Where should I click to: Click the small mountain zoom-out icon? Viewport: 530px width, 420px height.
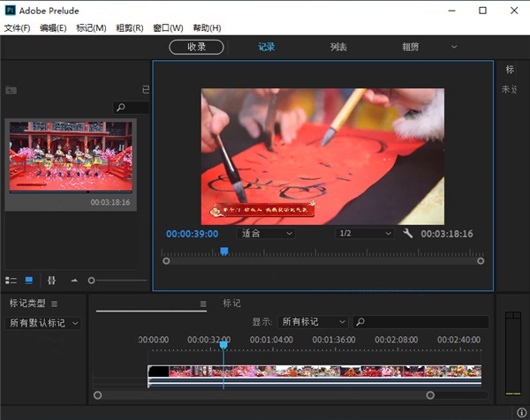pyautogui.click(x=74, y=281)
